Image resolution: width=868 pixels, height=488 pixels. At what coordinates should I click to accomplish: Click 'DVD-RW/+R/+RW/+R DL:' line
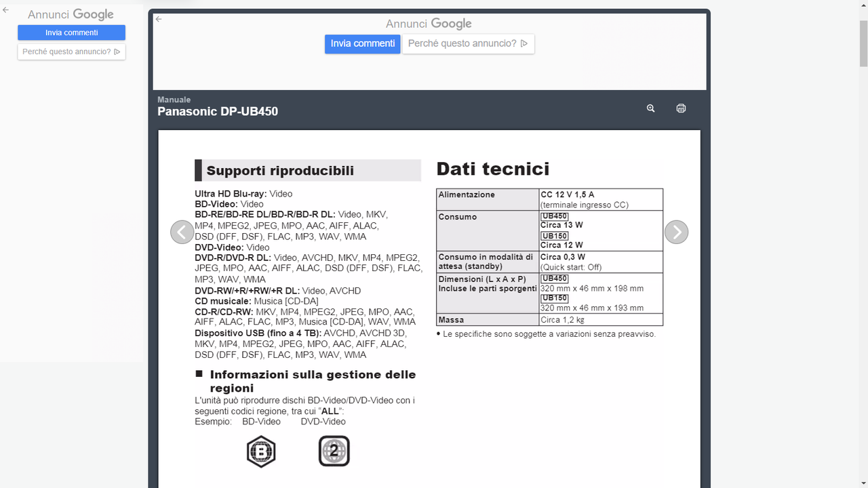click(x=277, y=291)
